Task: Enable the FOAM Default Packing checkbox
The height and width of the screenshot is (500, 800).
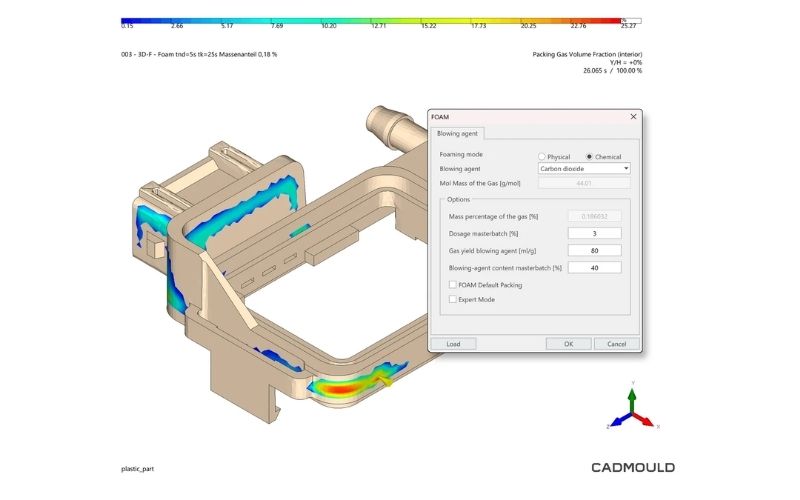Action: pos(453,285)
